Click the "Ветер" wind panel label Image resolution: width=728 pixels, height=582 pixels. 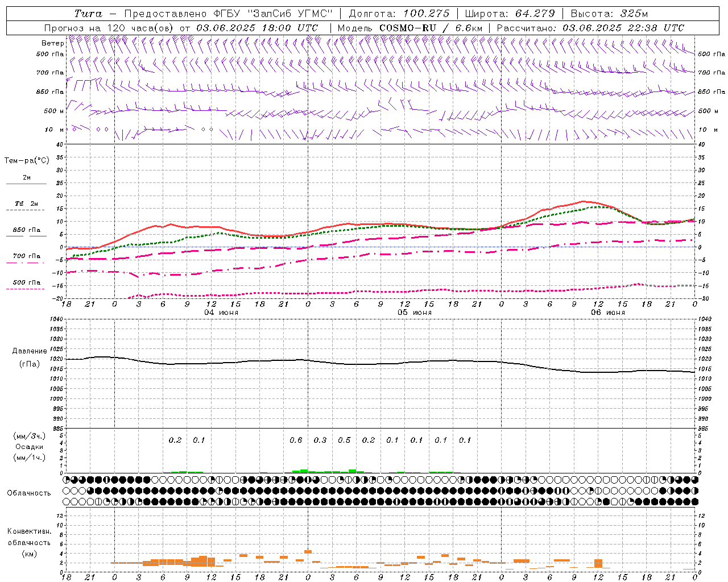click(52, 43)
